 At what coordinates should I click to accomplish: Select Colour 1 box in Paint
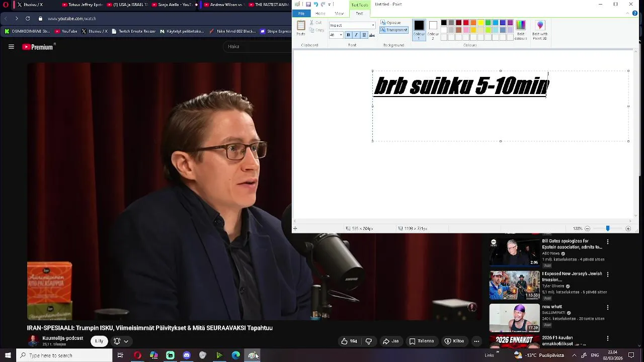(x=419, y=30)
